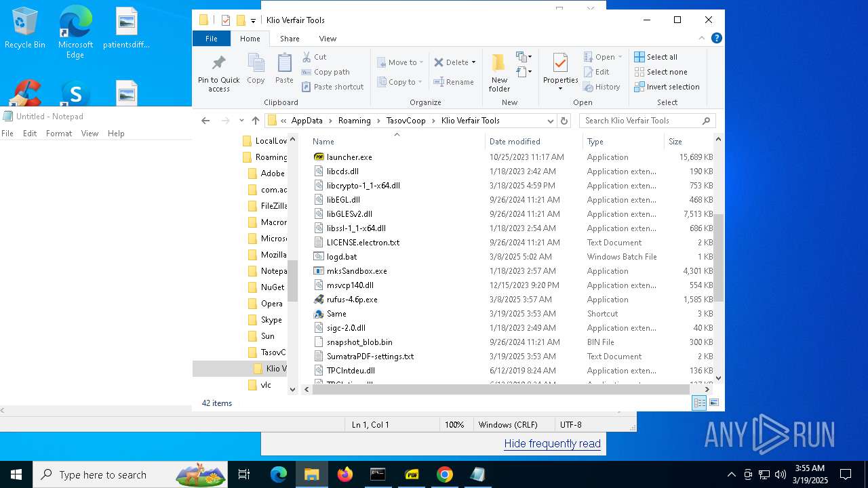Click the file list horizontal scrollbar

(502, 390)
